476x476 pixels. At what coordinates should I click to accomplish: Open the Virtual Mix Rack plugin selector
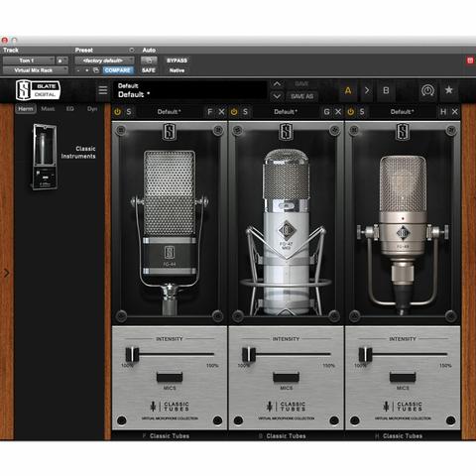(36, 70)
